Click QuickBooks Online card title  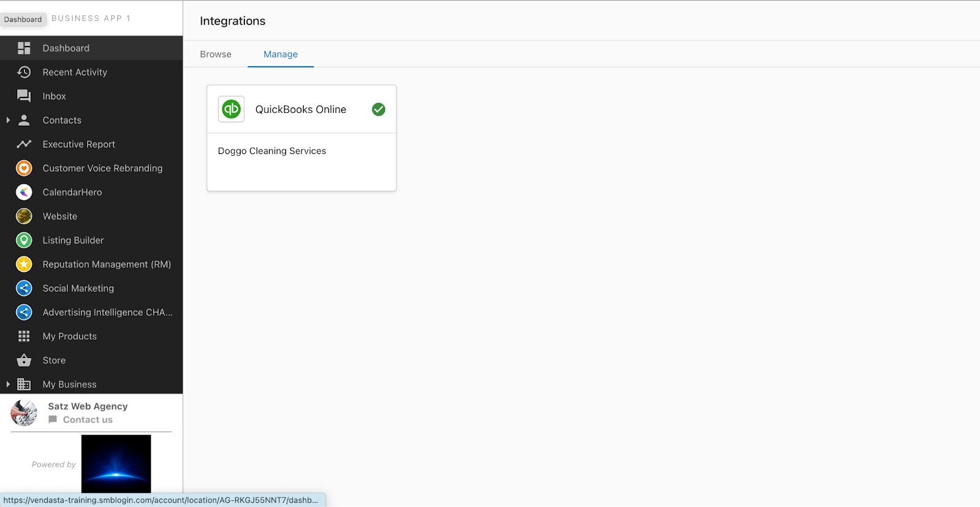point(301,109)
